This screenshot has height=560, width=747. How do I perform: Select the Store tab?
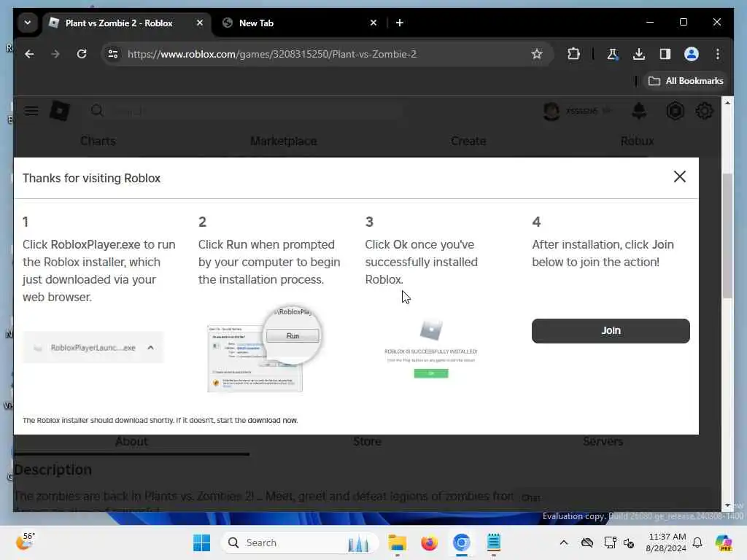pyautogui.click(x=367, y=441)
